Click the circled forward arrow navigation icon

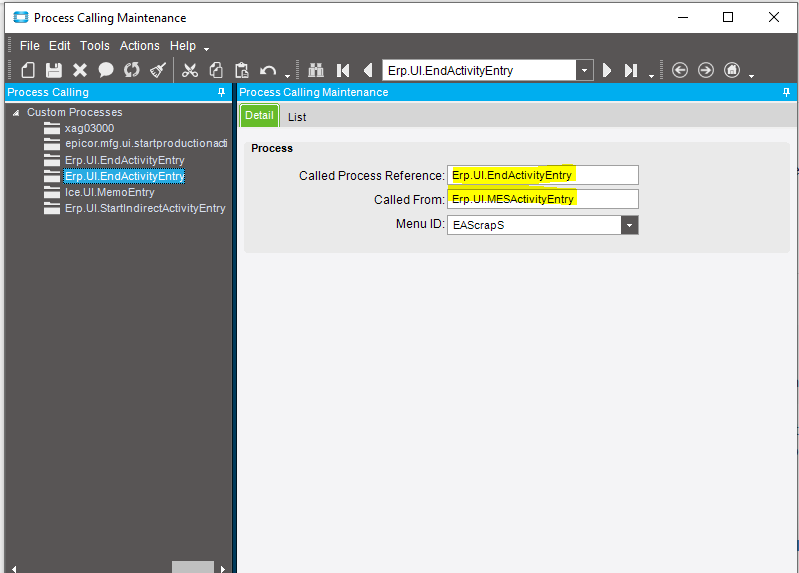pyautogui.click(x=706, y=70)
